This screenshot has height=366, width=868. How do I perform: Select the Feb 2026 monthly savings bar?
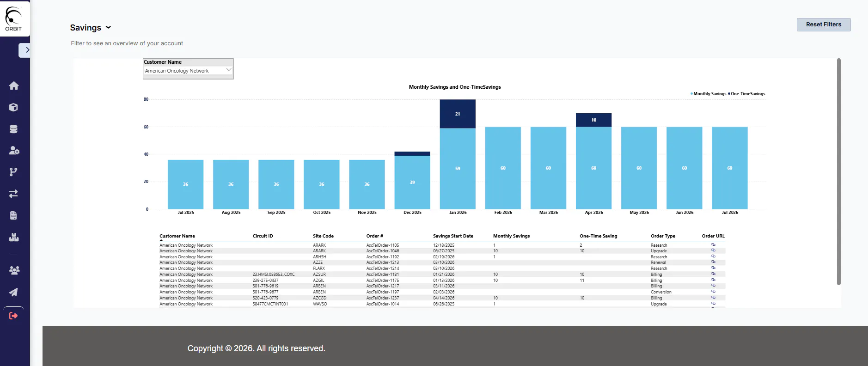503,168
